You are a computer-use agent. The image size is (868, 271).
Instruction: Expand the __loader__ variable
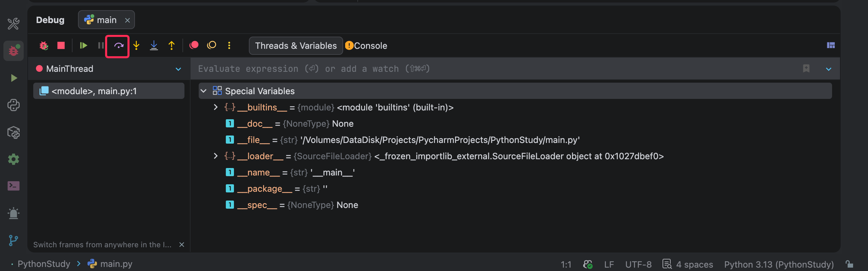click(x=216, y=156)
